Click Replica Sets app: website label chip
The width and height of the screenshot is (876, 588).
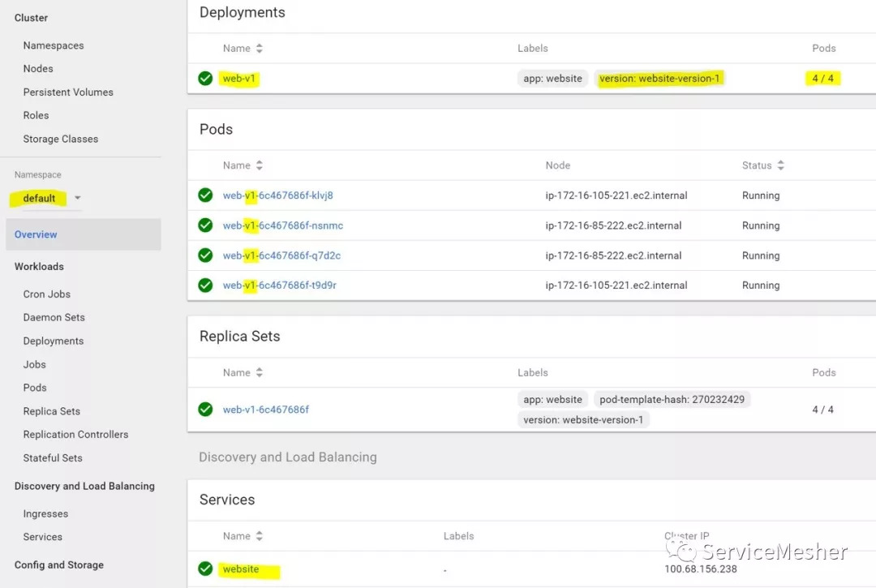[552, 399]
